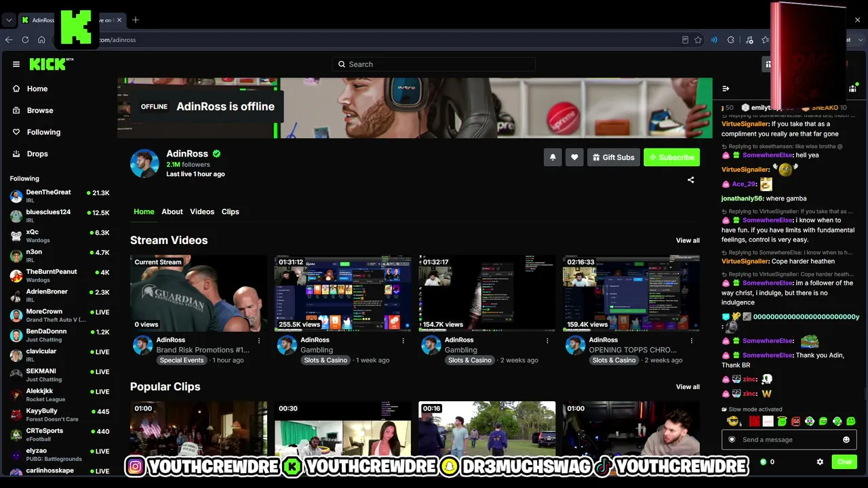Screen dimensions: 868x488
Task: Click the green Subscribe button
Action: (671, 157)
